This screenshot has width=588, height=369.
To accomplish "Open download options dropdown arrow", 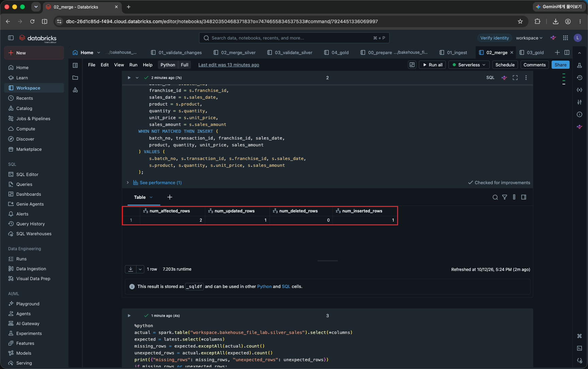I will click(140, 269).
